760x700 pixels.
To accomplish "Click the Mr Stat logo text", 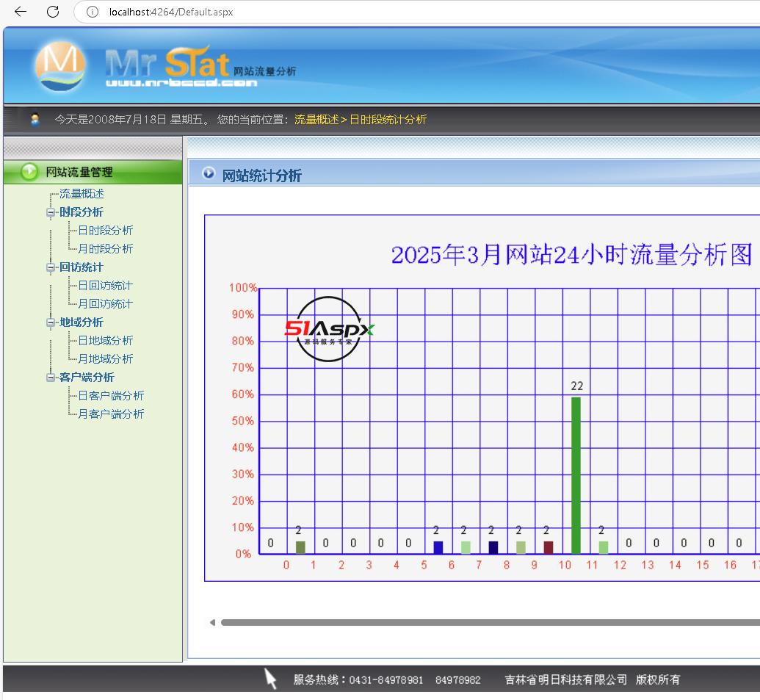I will click(167, 63).
